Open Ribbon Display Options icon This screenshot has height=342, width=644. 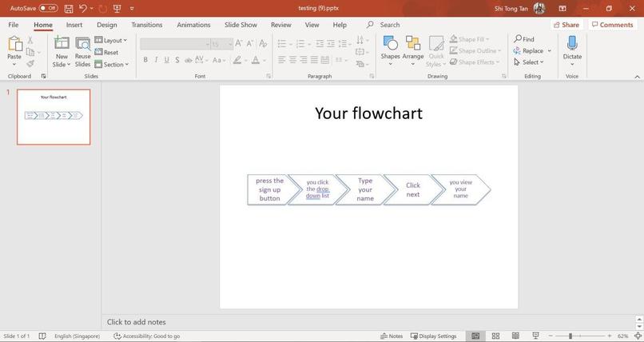[x=563, y=9]
